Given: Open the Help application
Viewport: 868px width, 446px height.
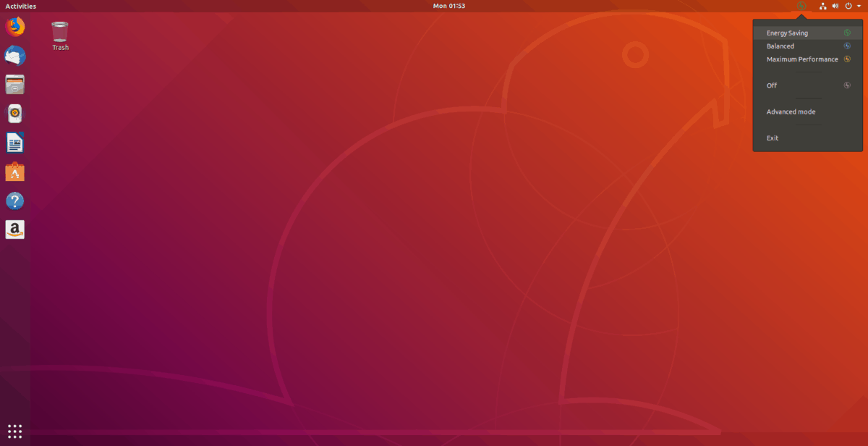Looking at the screenshot, I should [x=14, y=201].
